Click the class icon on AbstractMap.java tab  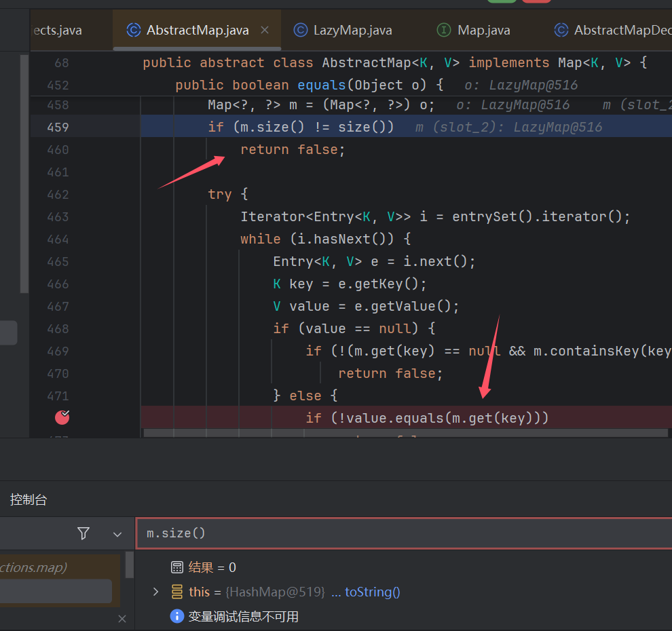coord(134,30)
